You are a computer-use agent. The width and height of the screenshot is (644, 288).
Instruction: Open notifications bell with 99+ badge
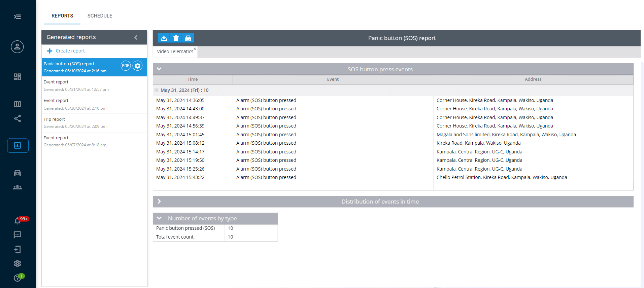[x=18, y=221]
